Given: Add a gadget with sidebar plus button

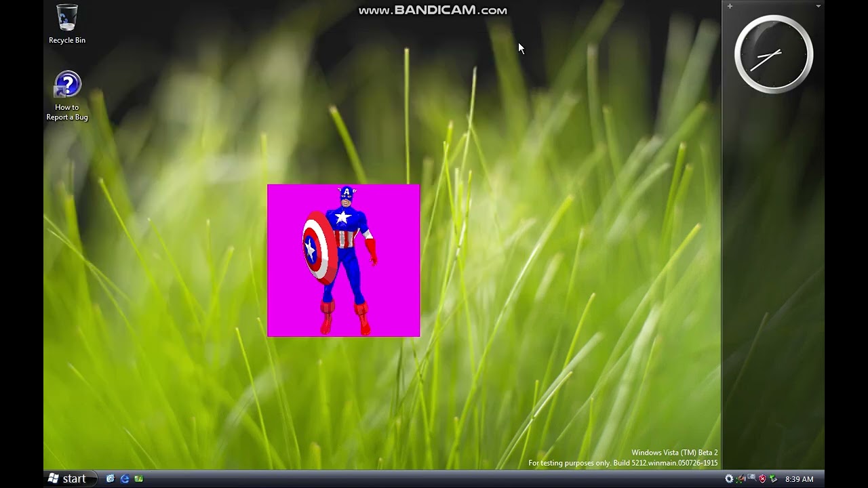Looking at the screenshot, I should (x=730, y=6).
